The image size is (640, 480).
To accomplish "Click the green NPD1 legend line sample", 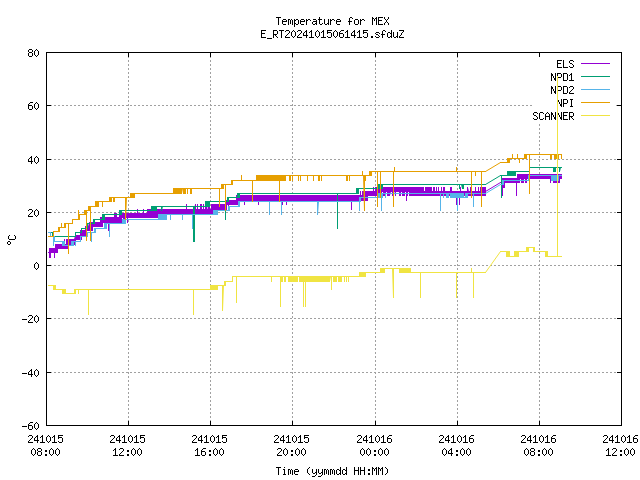I will pyautogui.click(x=595, y=76).
